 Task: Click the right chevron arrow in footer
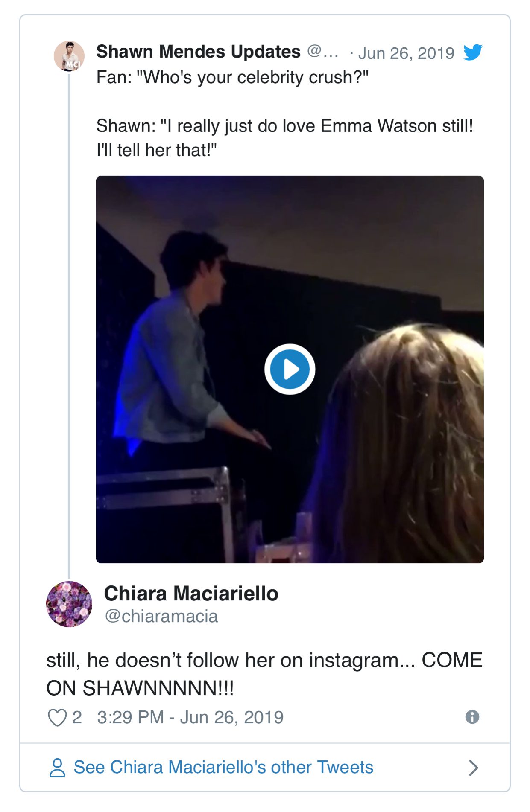473,767
